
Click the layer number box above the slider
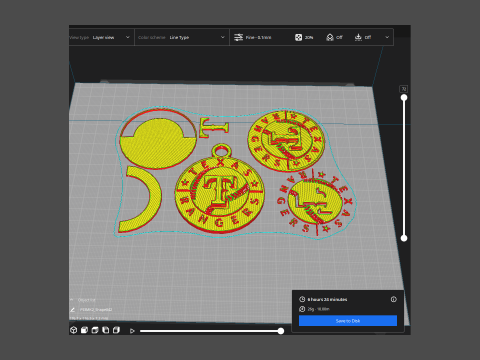[404, 89]
